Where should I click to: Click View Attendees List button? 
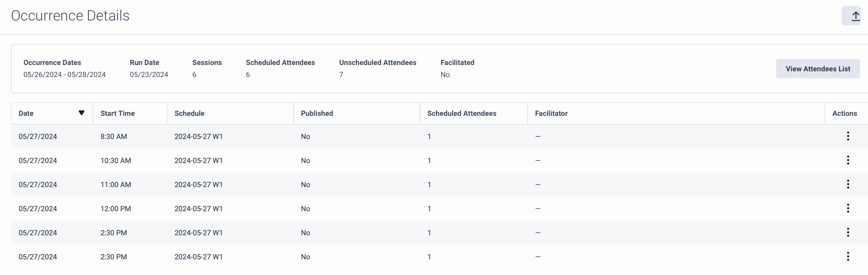tap(817, 69)
